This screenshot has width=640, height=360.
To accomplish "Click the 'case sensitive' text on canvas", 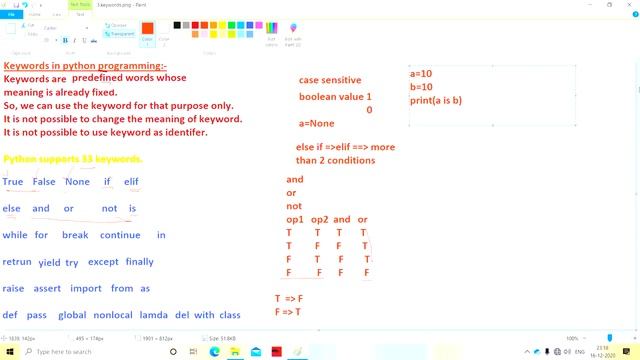I will 330,80.
